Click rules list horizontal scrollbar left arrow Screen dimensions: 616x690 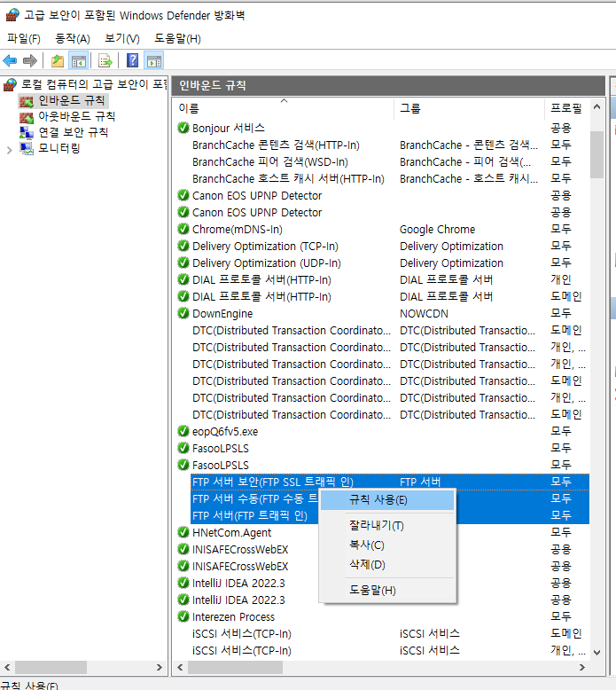pyautogui.click(x=180, y=668)
